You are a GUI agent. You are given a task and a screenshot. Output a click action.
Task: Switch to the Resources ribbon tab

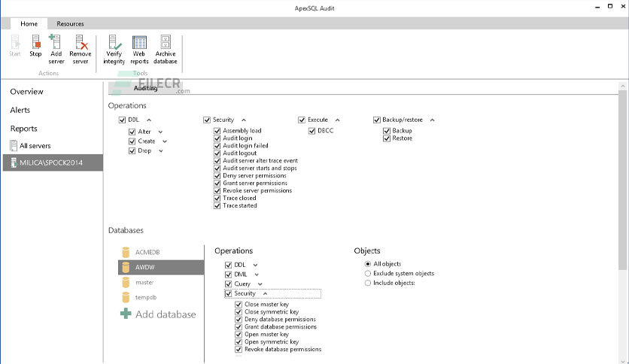click(x=70, y=23)
